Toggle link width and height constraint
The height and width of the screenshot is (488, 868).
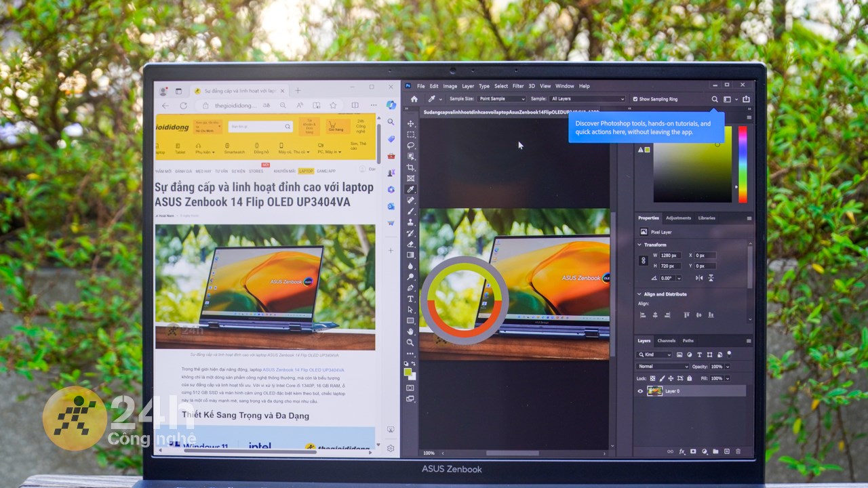[643, 260]
